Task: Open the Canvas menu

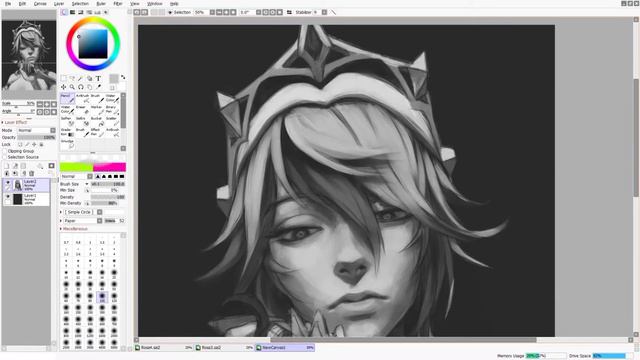Action: pos(40,4)
